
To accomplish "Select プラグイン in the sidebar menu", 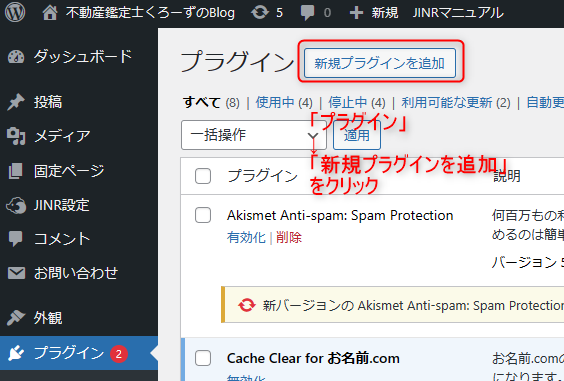I will click(x=79, y=353).
